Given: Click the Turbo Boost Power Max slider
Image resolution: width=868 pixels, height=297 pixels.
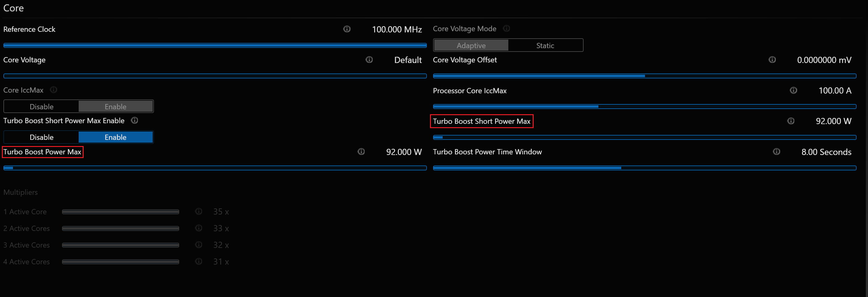Looking at the screenshot, I should (215, 168).
